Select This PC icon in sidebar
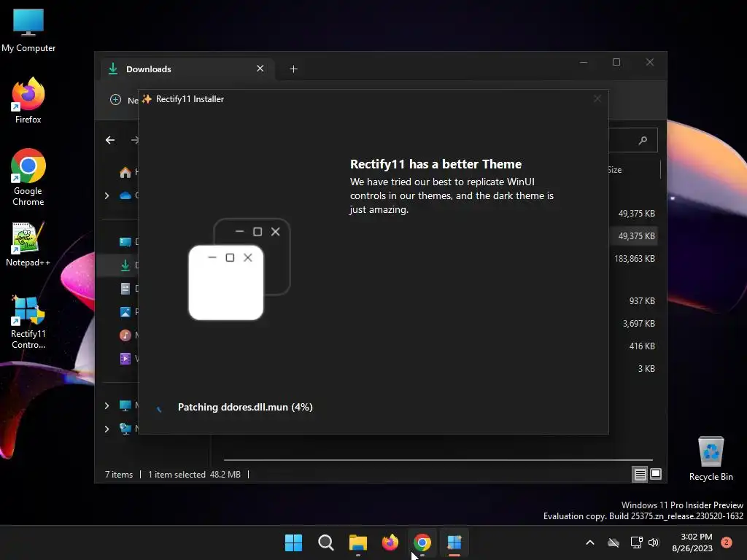 tap(125, 405)
